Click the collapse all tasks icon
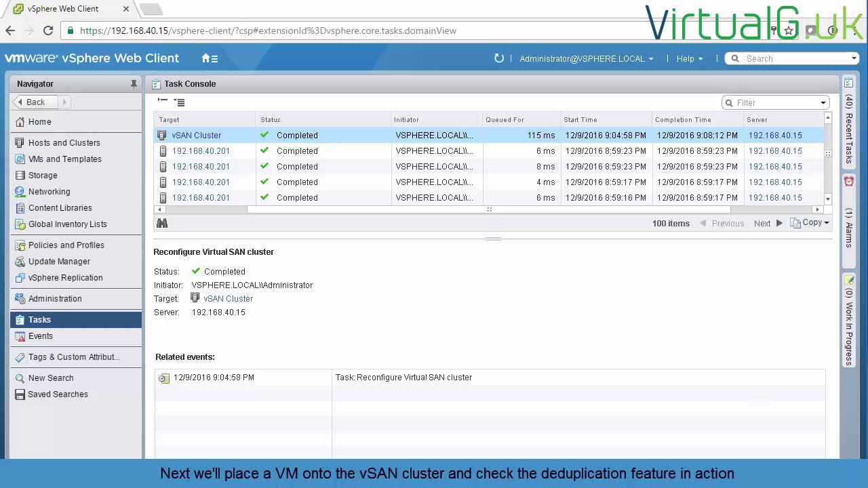Image resolution: width=868 pixels, height=488 pixels. click(x=162, y=101)
